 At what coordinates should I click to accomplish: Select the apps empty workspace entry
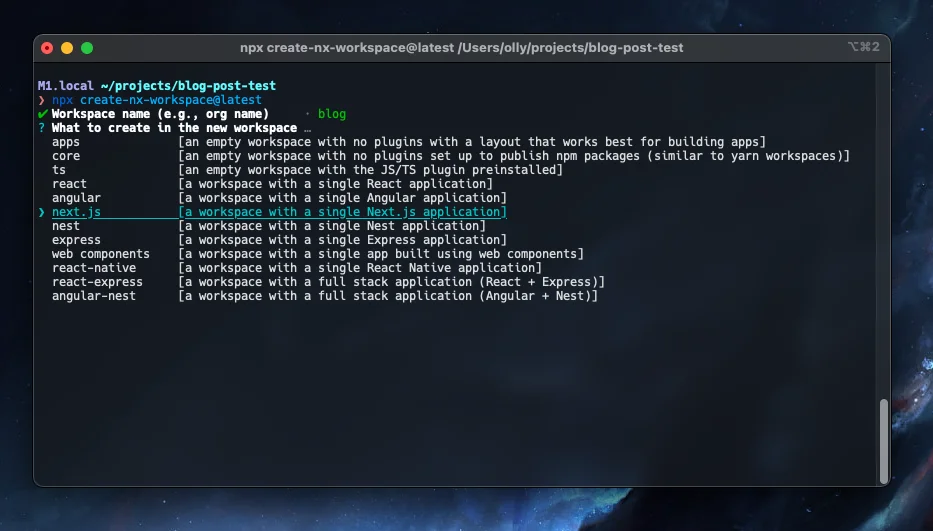click(66, 142)
